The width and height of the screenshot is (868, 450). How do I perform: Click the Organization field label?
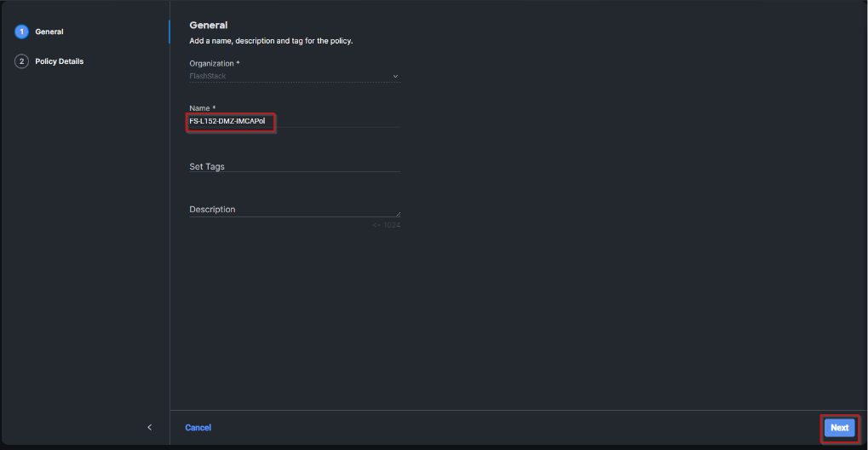pos(212,64)
